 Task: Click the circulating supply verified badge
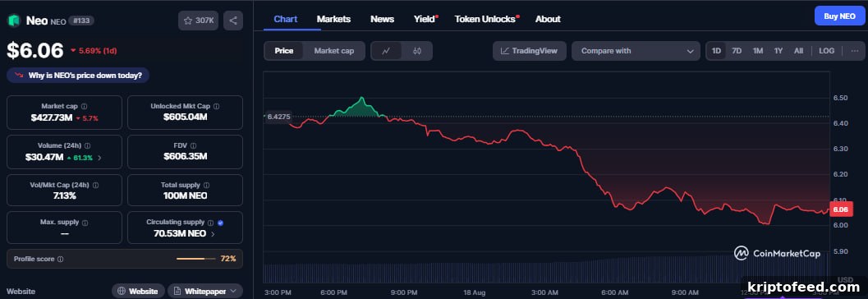click(x=220, y=223)
